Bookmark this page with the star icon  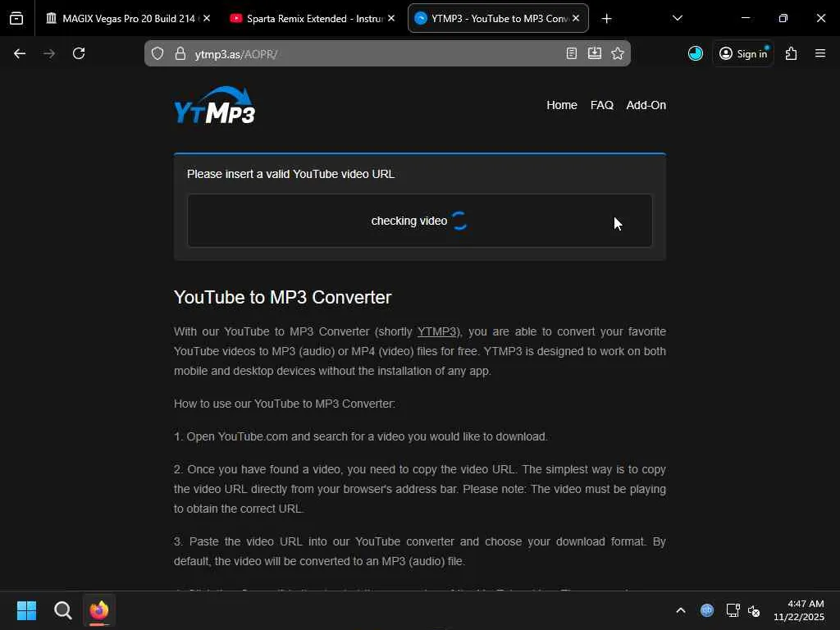click(x=618, y=53)
